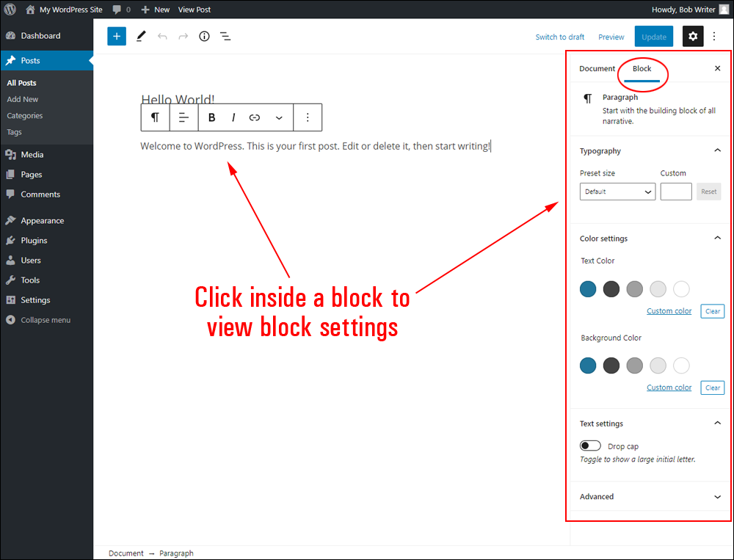Click Switch to draft
Viewport: 734px width, 560px height.
[560, 37]
